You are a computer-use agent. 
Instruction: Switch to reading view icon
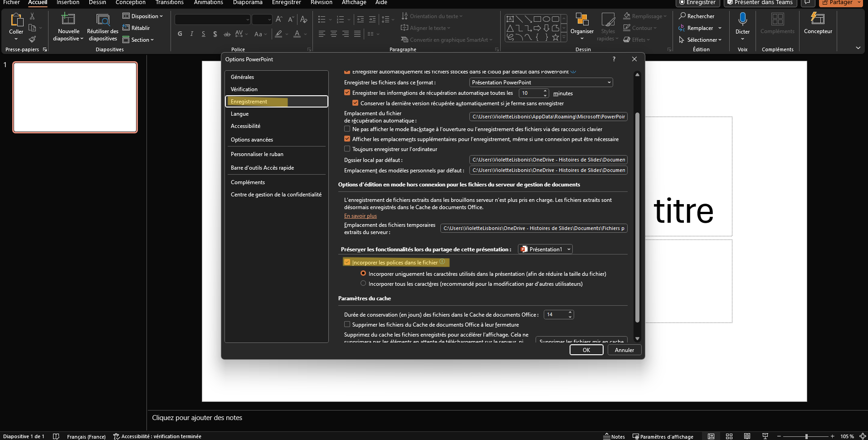(x=747, y=436)
